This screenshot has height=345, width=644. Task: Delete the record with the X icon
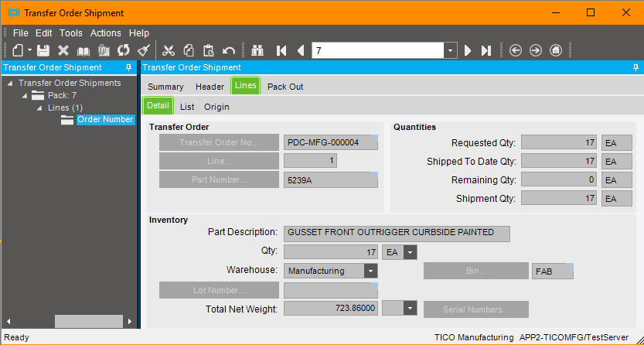pos(63,50)
